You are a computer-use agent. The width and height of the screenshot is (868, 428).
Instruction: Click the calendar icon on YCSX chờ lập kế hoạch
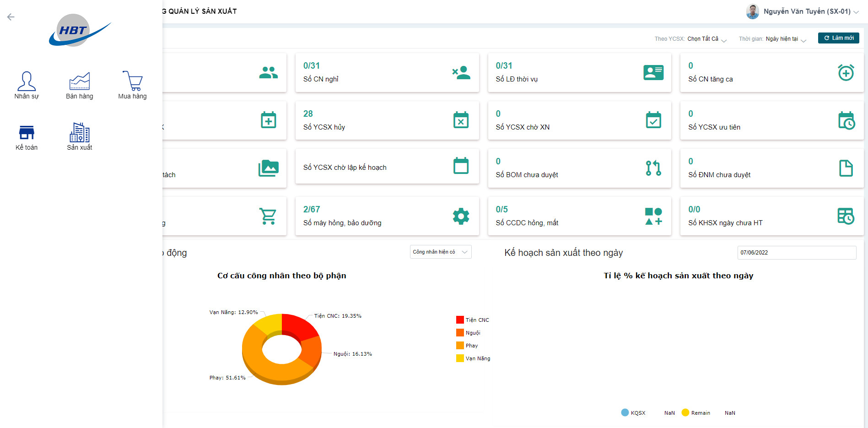(x=461, y=167)
